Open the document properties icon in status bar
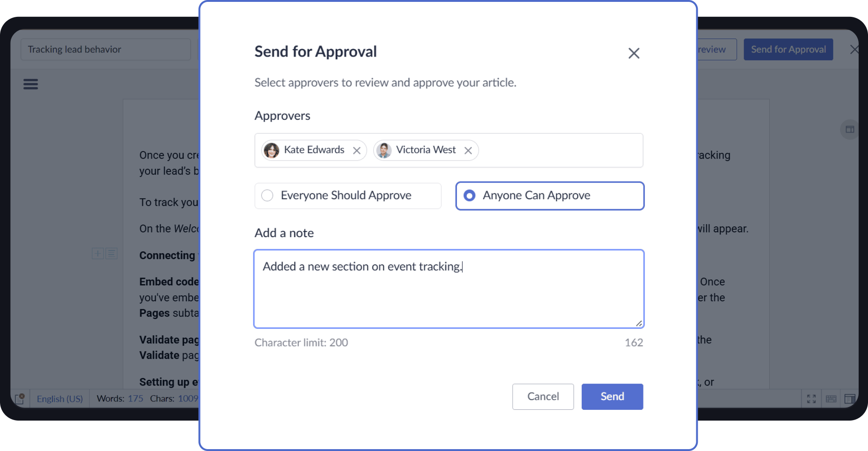Screen dimensions: 868x451 (20, 398)
